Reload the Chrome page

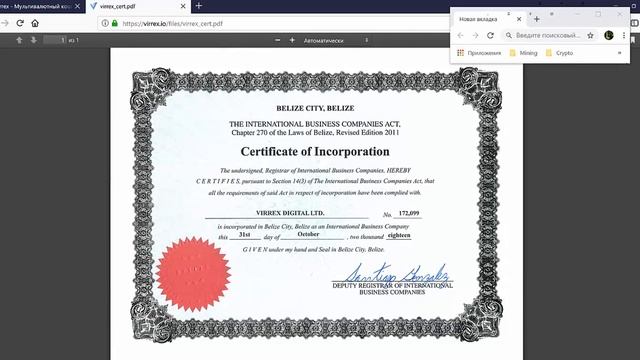[490, 36]
